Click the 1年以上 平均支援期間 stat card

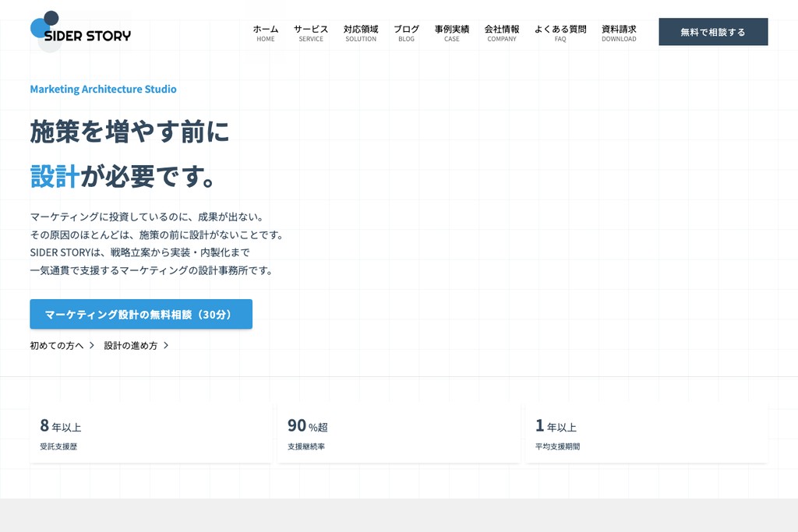point(646,433)
